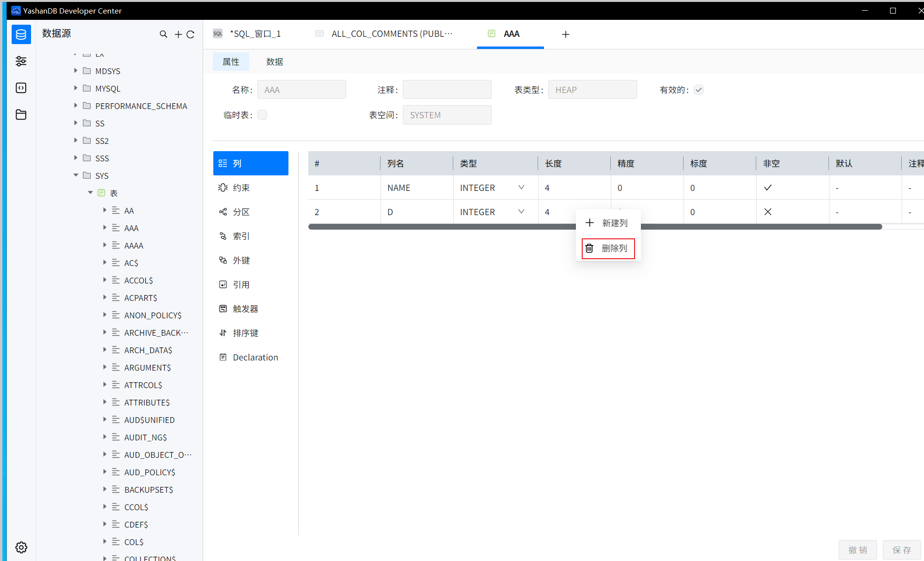This screenshot has height=561, width=924.
Task: Add a new data source with plus icon
Action: click(178, 34)
